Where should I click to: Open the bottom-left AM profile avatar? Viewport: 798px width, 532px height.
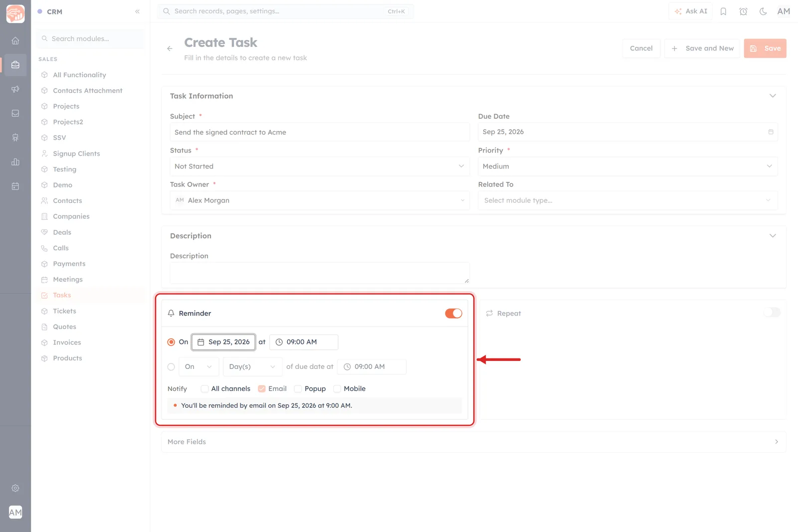15,512
